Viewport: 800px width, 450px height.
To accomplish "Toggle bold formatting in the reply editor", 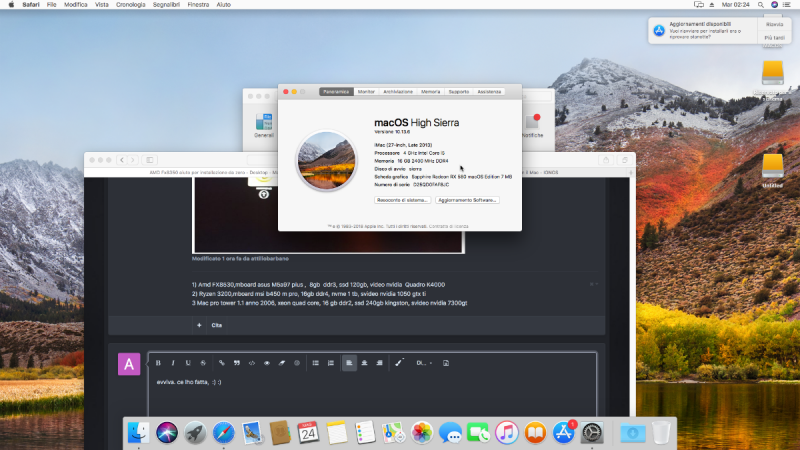I will [158, 362].
